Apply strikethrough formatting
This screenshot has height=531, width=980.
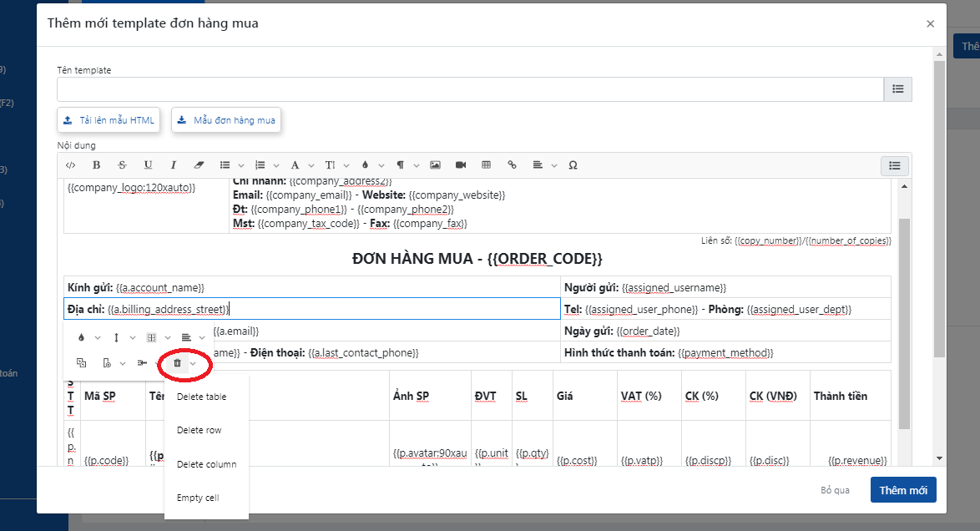click(x=122, y=165)
